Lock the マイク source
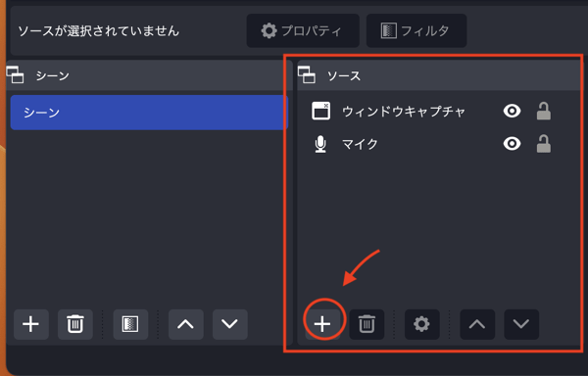Image resolution: width=588 pixels, height=376 pixels. click(543, 144)
